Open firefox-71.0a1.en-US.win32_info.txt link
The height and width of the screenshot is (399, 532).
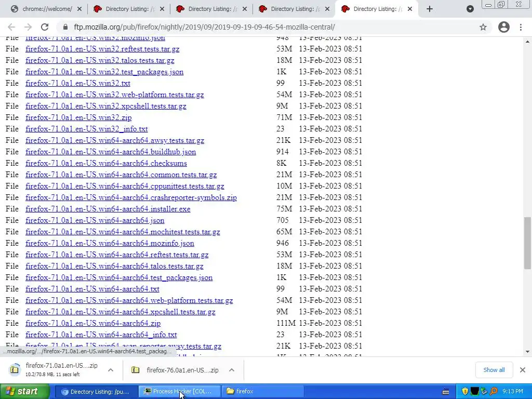(87, 129)
